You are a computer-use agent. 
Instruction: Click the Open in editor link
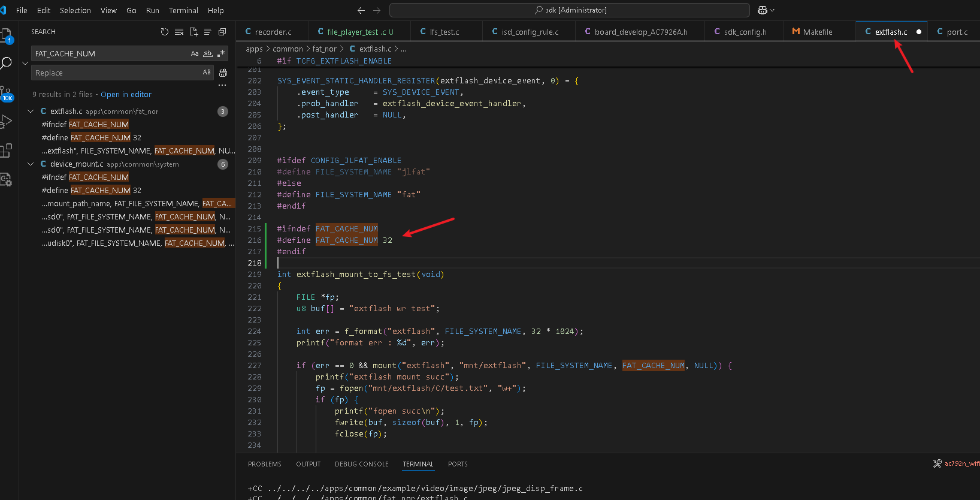coord(126,95)
